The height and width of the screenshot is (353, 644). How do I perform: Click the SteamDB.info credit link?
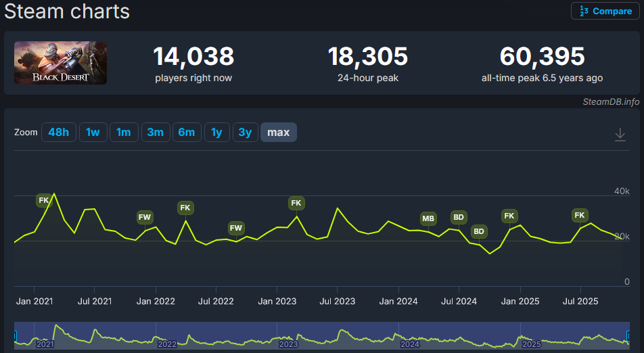[611, 102]
